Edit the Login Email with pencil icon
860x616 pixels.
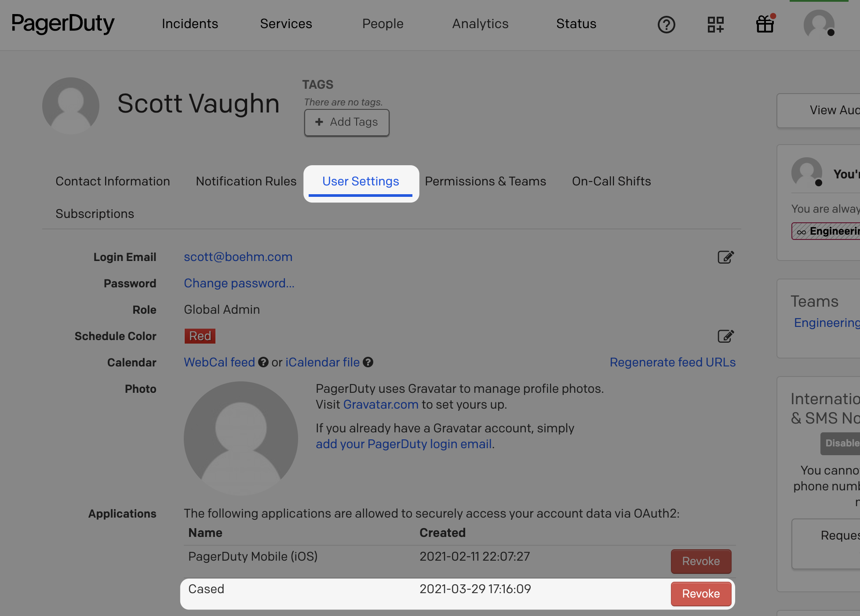[x=725, y=257]
